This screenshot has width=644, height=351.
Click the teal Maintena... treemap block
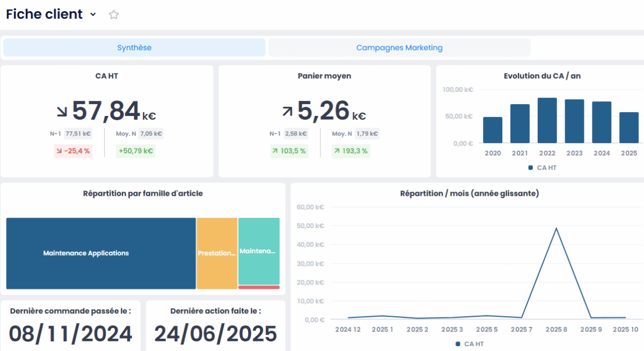tap(259, 251)
